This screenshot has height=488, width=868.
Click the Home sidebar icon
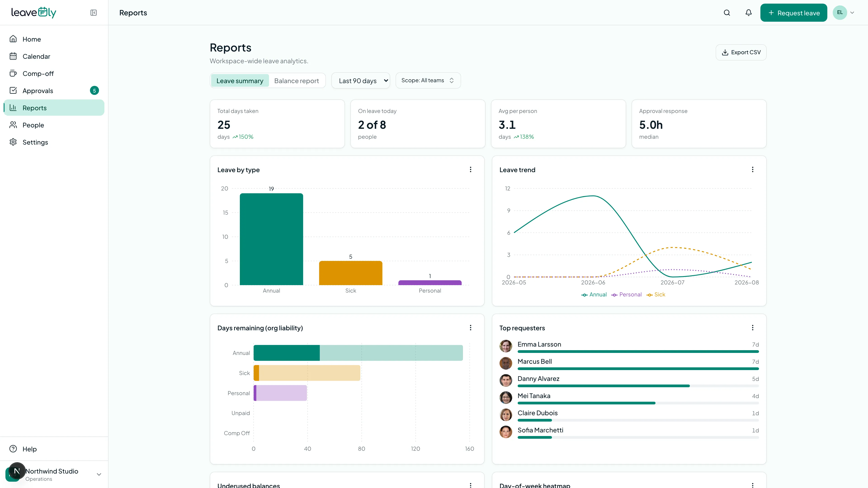click(x=13, y=39)
